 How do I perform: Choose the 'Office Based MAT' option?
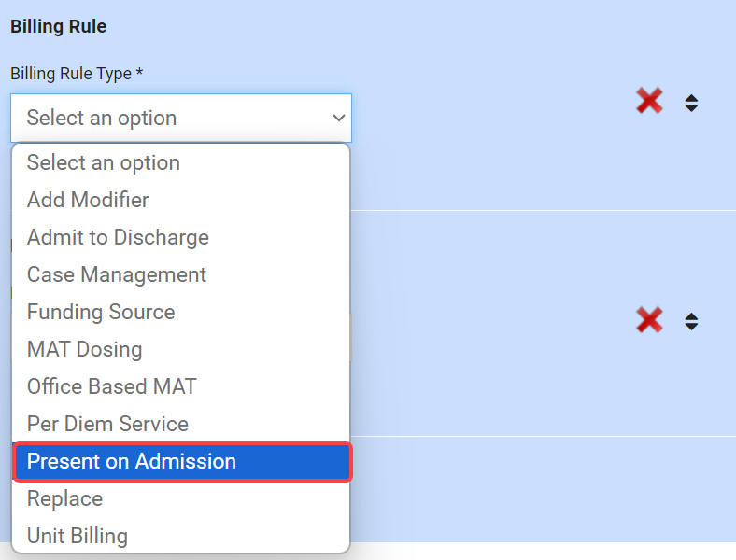112,386
